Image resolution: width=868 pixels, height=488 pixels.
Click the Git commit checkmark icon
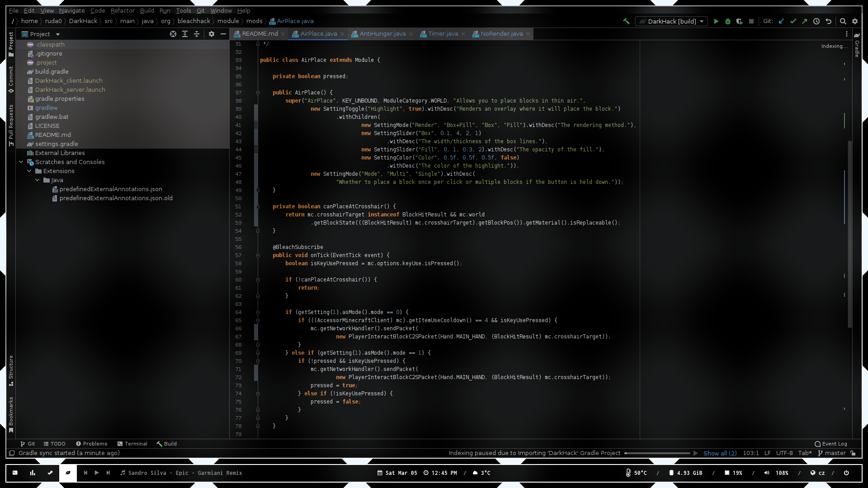point(793,21)
